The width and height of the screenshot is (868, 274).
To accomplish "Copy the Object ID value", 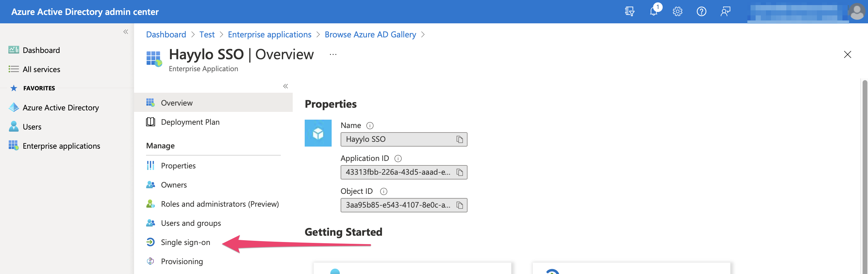I will point(459,205).
